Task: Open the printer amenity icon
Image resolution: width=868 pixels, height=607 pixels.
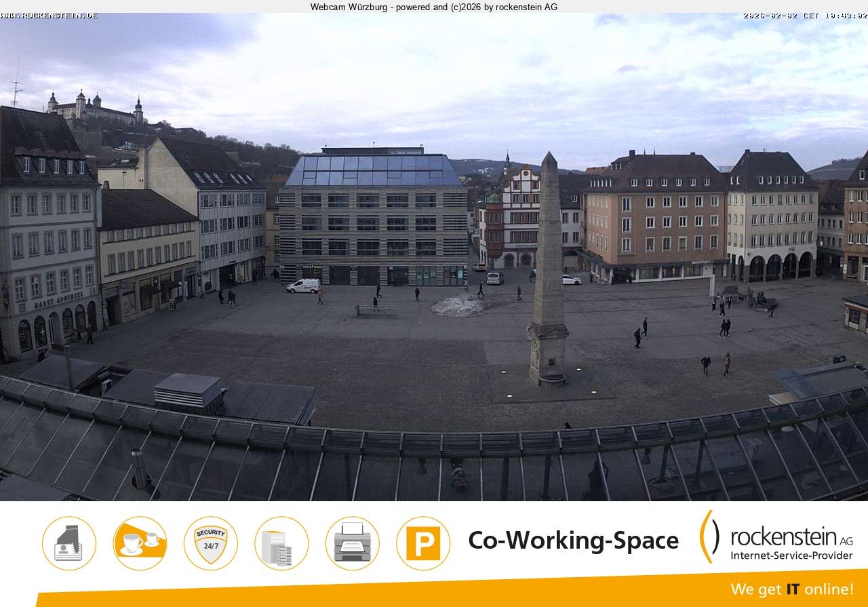Action: [x=352, y=543]
